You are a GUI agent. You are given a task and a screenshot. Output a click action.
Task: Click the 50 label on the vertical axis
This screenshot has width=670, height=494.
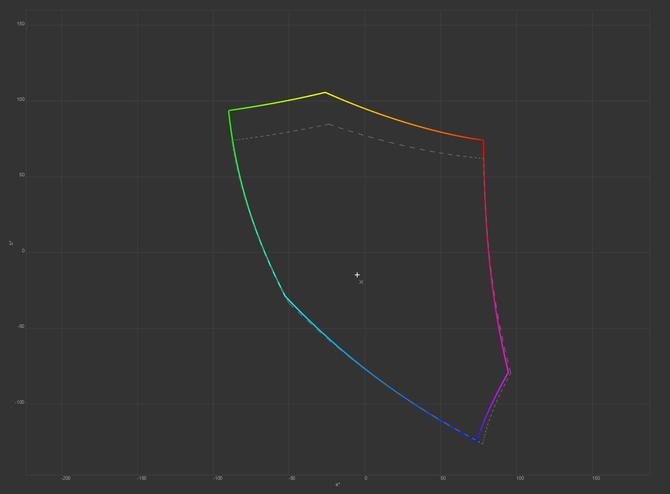22,175
